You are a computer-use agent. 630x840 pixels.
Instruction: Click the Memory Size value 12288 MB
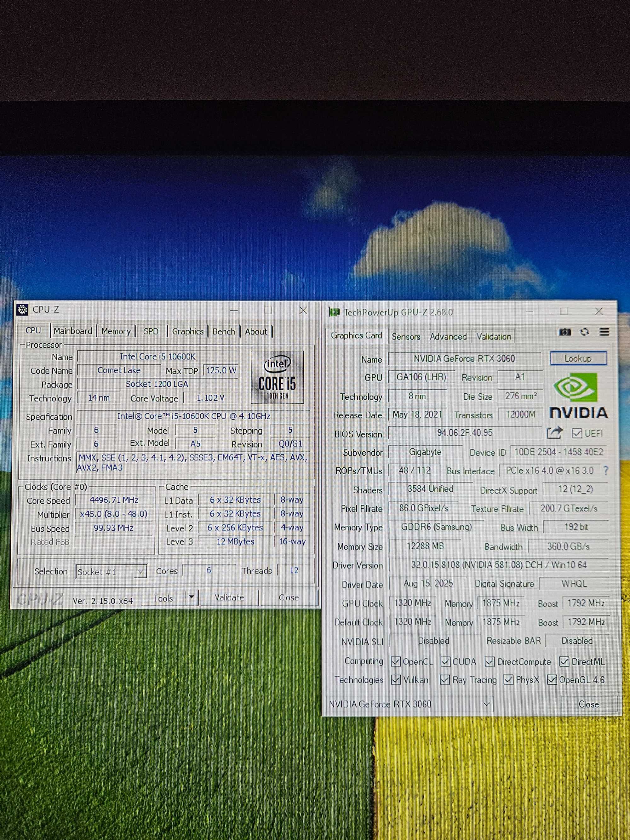point(425,546)
